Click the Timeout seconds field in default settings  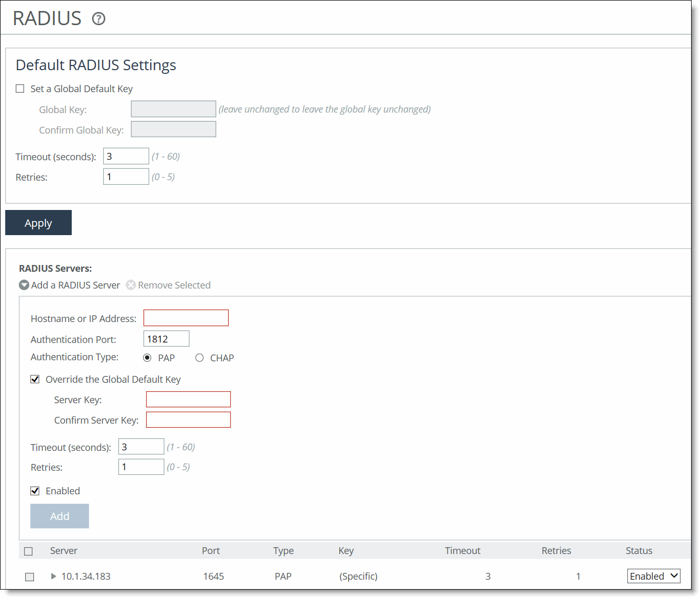(126, 156)
